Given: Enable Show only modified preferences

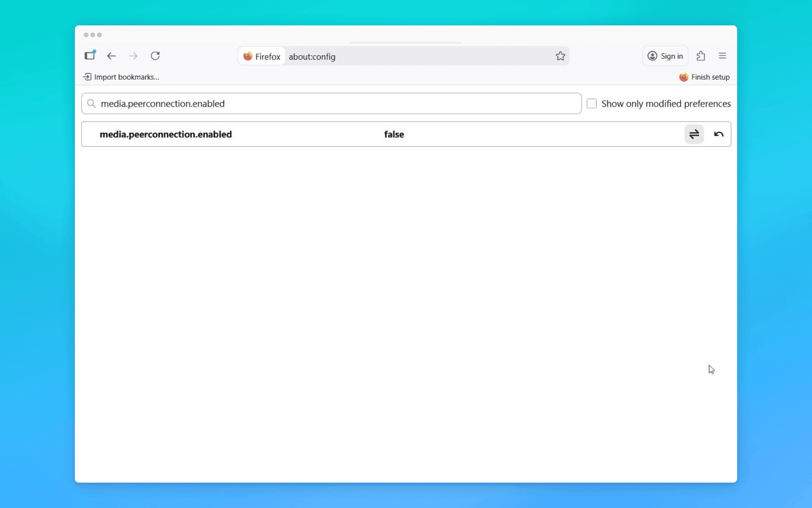Looking at the screenshot, I should pyautogui.click(x=591, y=103).
